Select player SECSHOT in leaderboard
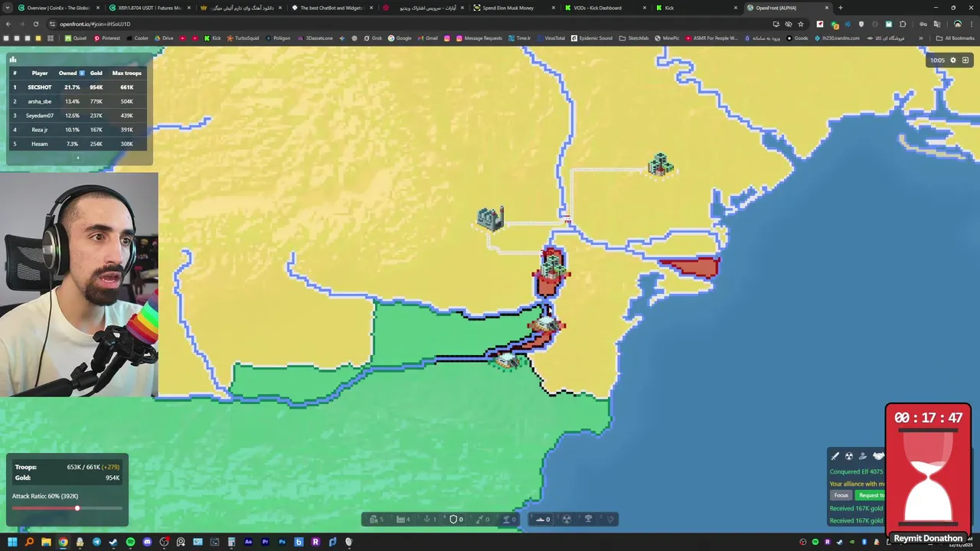Screen dimensions: 980x551 point(40,87)
